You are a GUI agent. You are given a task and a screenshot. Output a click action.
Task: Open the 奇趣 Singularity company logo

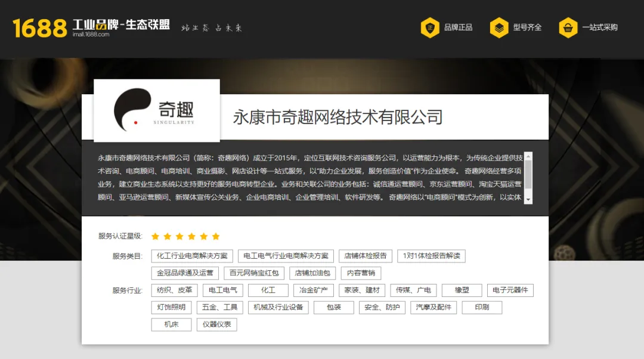click(156, 110)
